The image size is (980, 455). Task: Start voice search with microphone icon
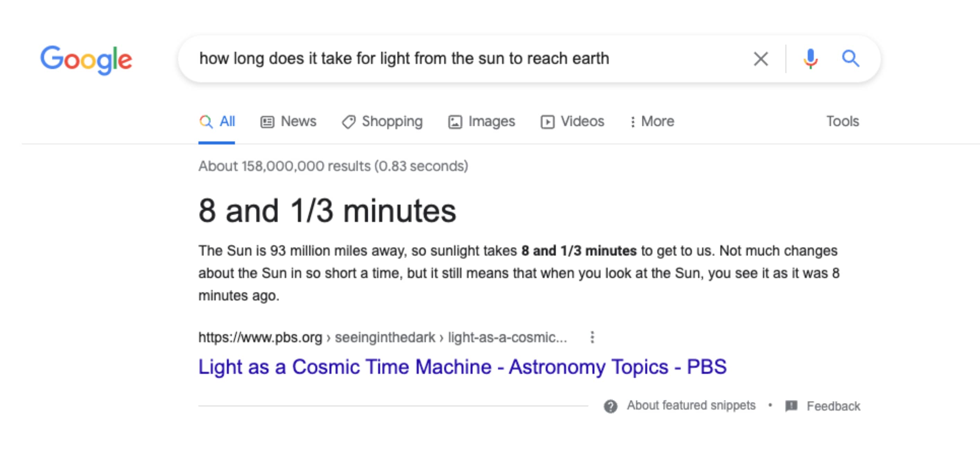[810, 59]
